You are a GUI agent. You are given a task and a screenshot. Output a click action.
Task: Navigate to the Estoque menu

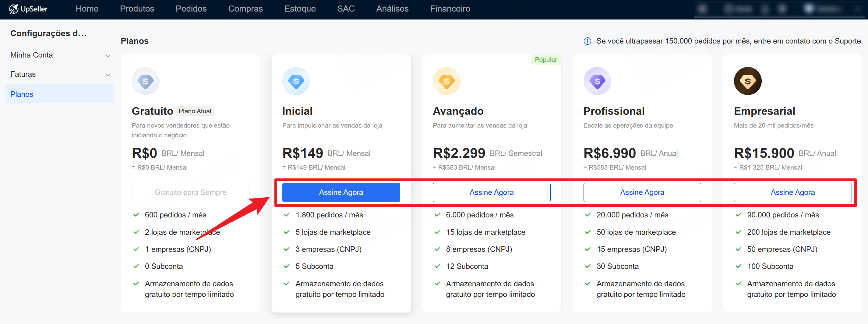(x=300, y=9)
